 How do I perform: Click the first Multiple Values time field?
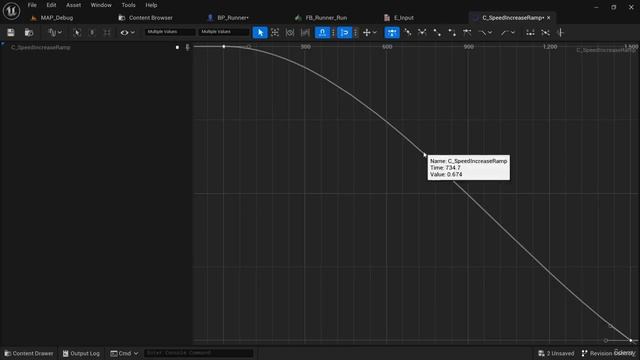170,32
